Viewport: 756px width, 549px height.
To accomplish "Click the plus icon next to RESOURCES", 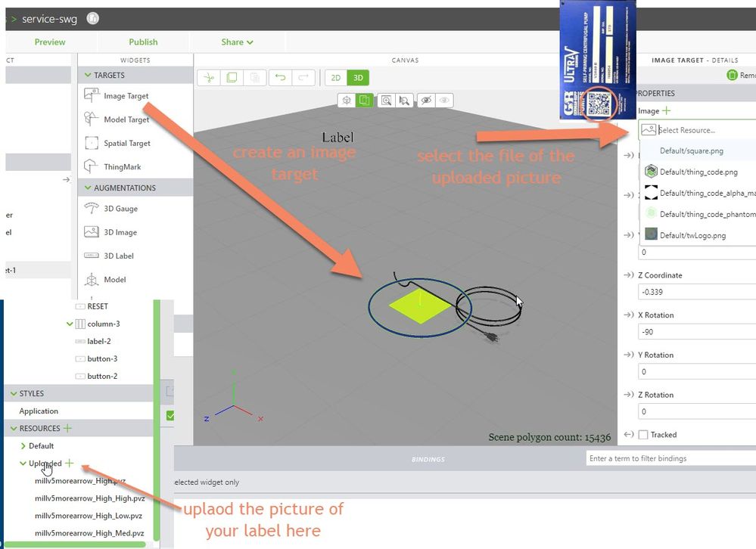I will (x=67, y=428).
